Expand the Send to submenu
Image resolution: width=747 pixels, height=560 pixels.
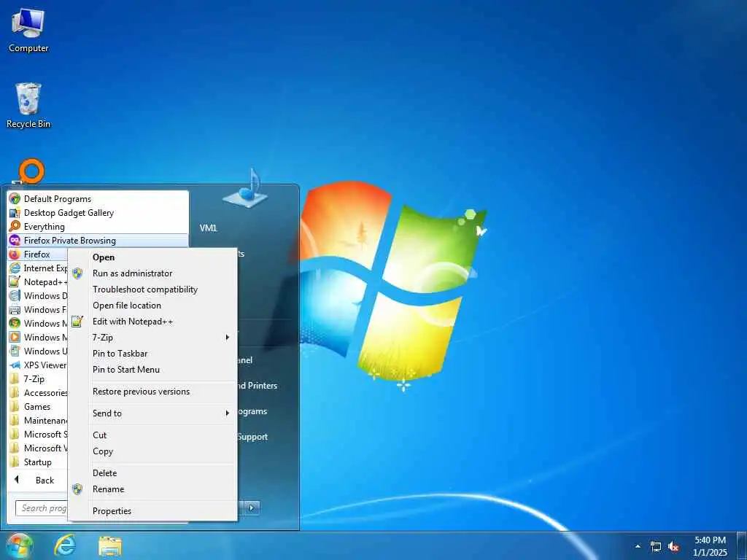click(x=152, y=413)
